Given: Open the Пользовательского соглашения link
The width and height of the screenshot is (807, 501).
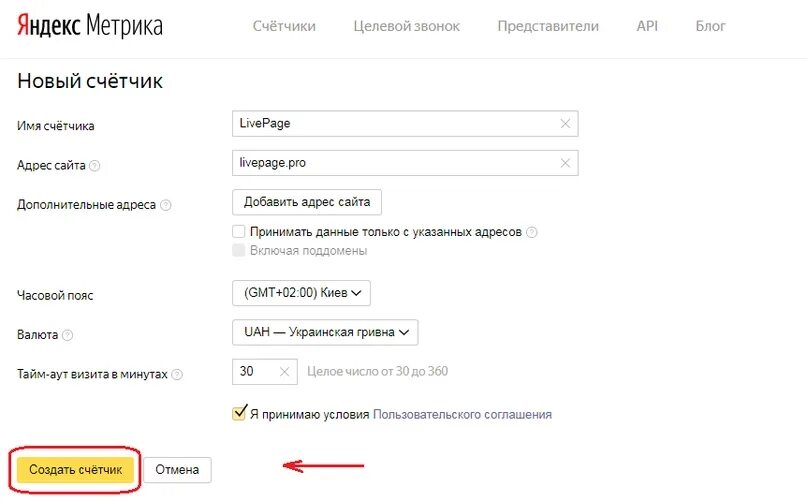Looking at the screenshot, I should pyautogui.click(x=462, y=414).
